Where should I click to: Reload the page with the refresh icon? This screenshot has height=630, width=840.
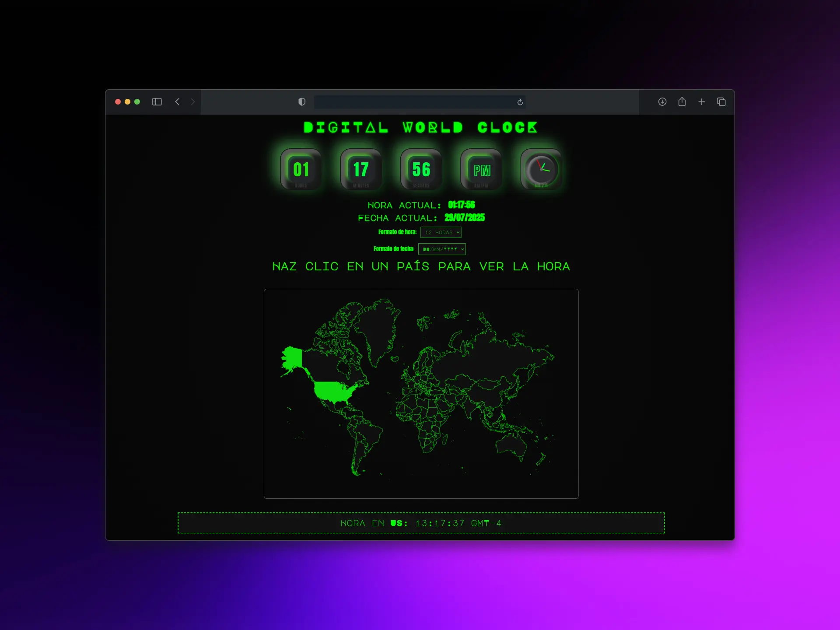pos(520,102)
